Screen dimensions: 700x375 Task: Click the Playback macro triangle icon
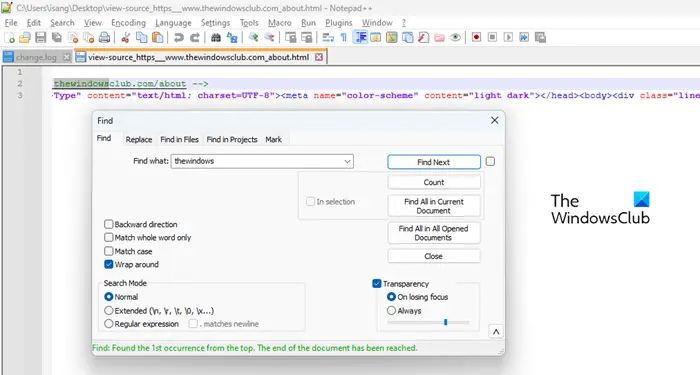click(508, 38)
